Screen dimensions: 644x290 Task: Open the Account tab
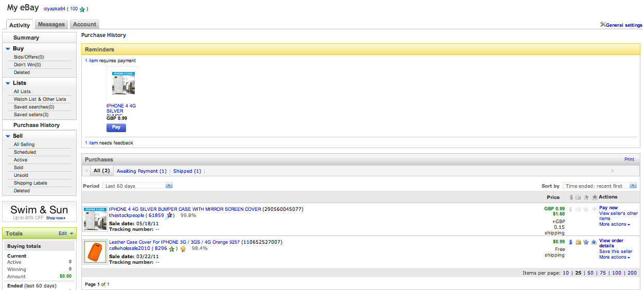[x=84, y=24]
